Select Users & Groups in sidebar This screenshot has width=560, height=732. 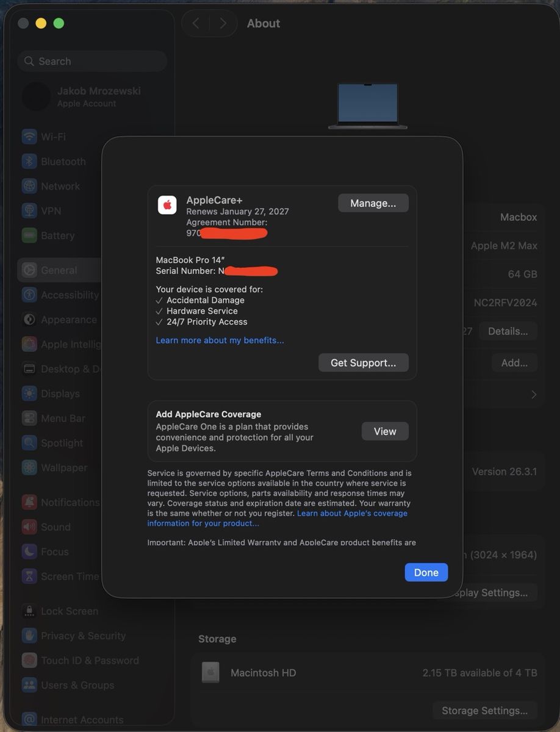tap(77, 685)
